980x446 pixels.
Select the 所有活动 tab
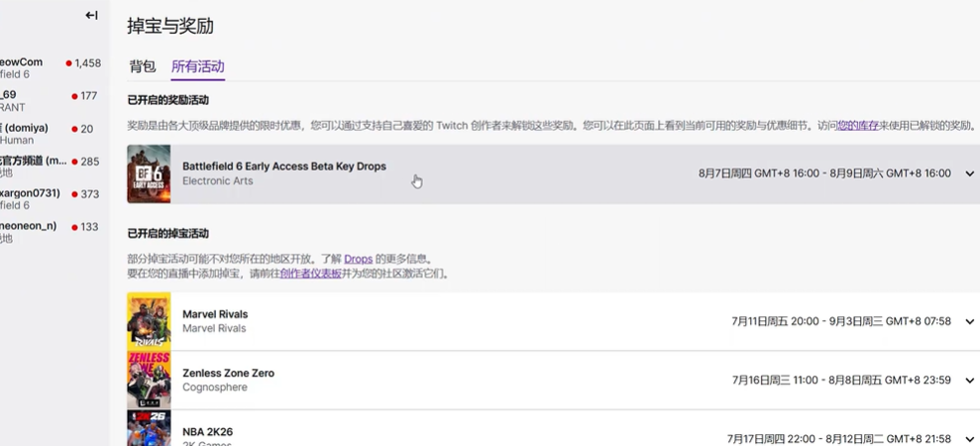(197, 67)
